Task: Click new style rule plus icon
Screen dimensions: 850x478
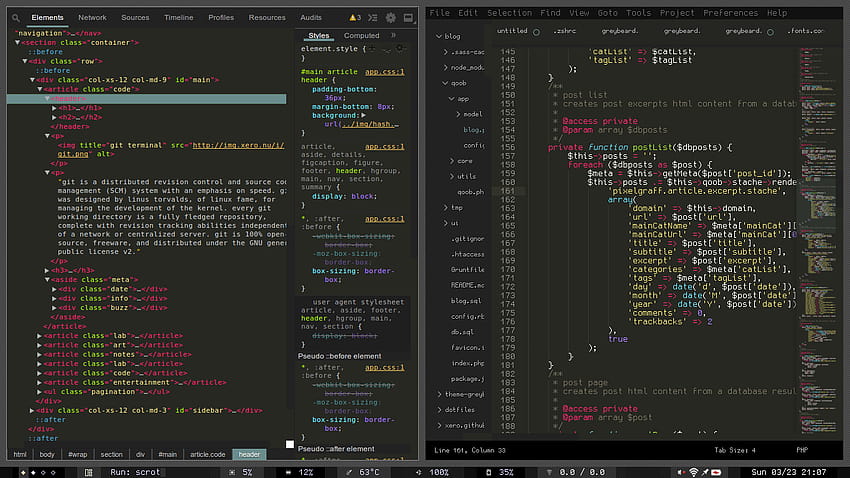Action: point(372,49)
